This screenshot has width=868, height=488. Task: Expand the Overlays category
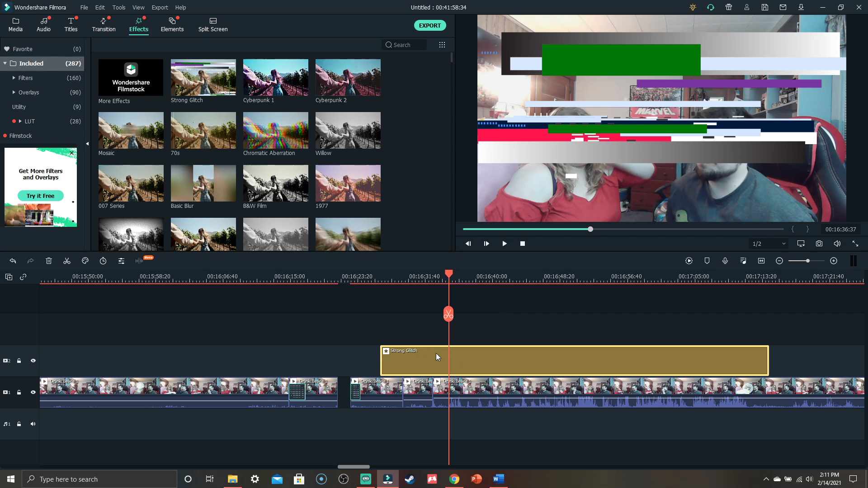(x=14, y=92)
